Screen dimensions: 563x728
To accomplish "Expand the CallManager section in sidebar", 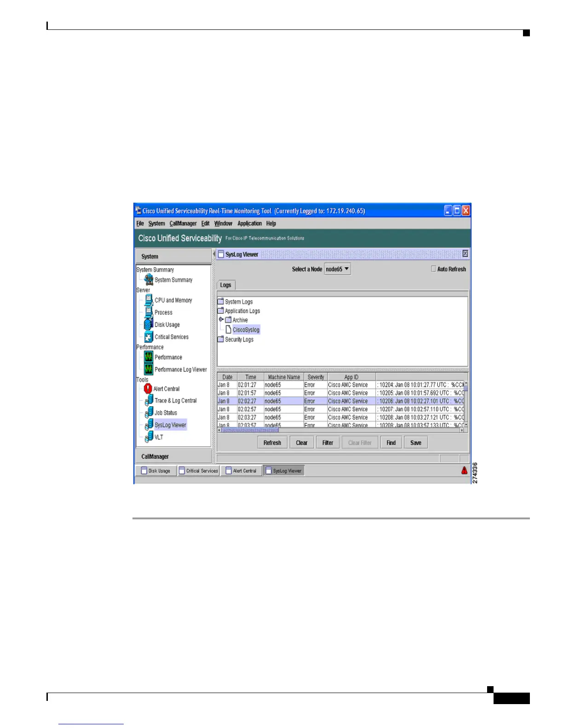I will click(173, 456).
